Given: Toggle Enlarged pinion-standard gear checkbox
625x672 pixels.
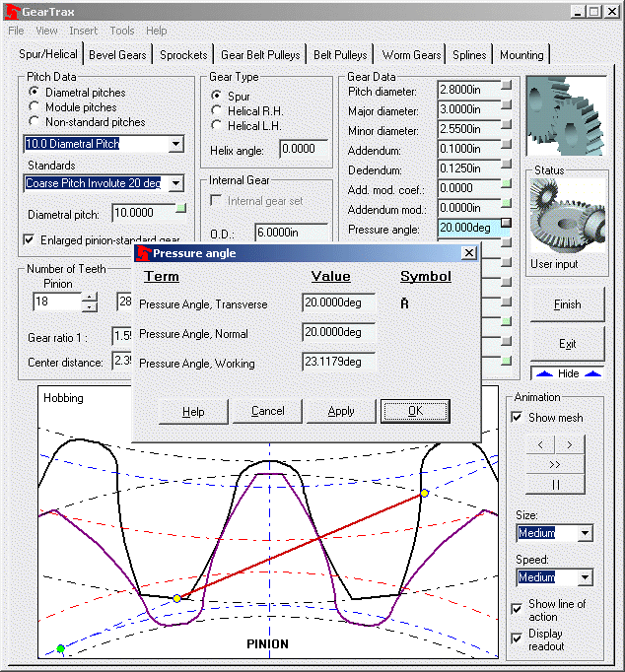Looking at the screenshot, I should [x=29, y=239].
